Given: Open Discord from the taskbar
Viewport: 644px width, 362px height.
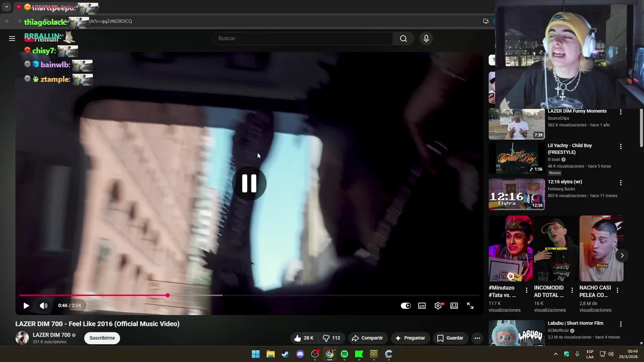Looking at the screenshot, I should point(300,354).
